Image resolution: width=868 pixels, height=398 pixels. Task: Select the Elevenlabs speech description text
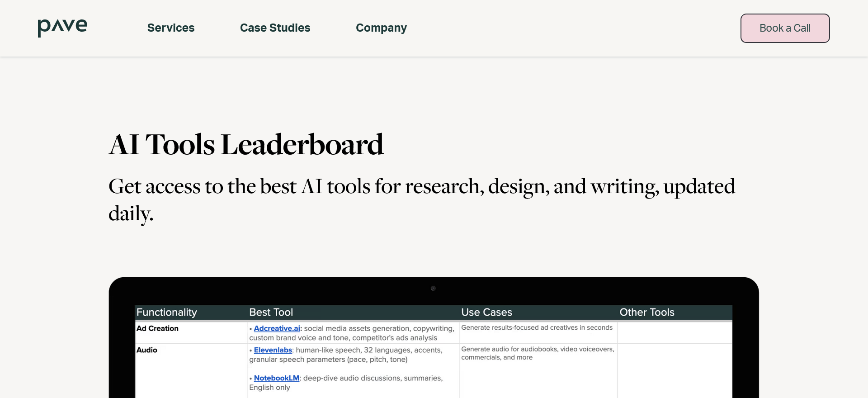pyautogui.click(x=346, y=355)
